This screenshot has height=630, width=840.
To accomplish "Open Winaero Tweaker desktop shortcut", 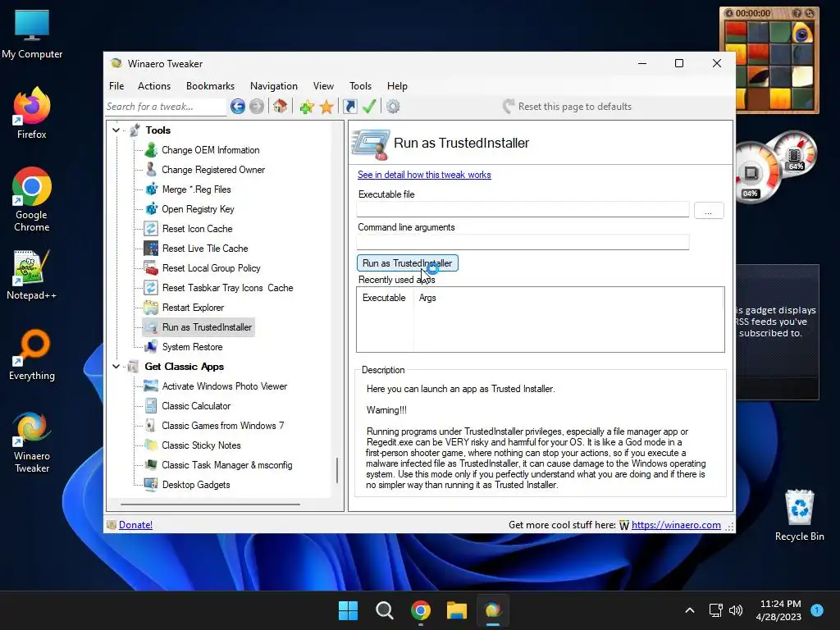I will coord(32,441).
